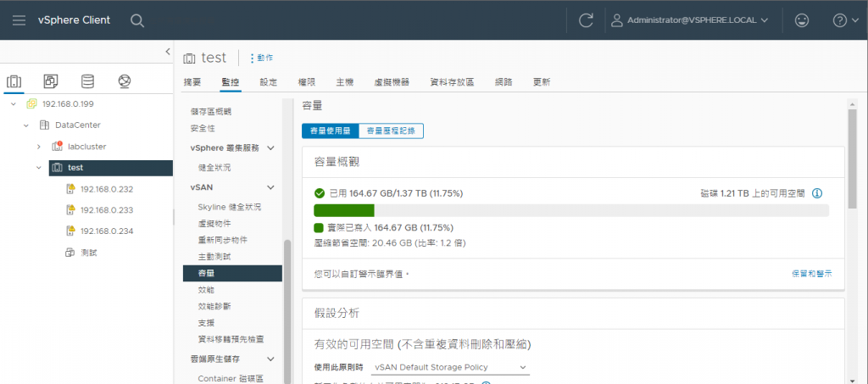Open the 更新 tab
This screenshot has height=384, width=868.
click(x=542, y=82)
